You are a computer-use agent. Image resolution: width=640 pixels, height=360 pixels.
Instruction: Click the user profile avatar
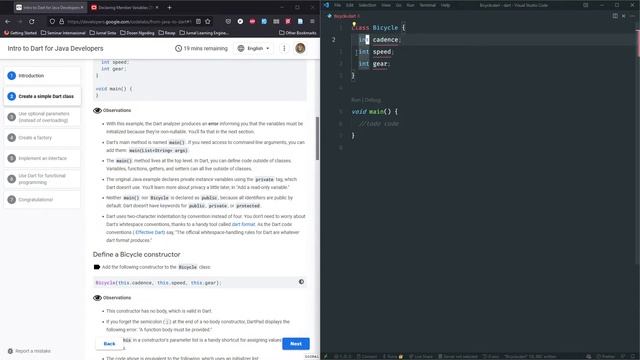click(x=300, y=48)
